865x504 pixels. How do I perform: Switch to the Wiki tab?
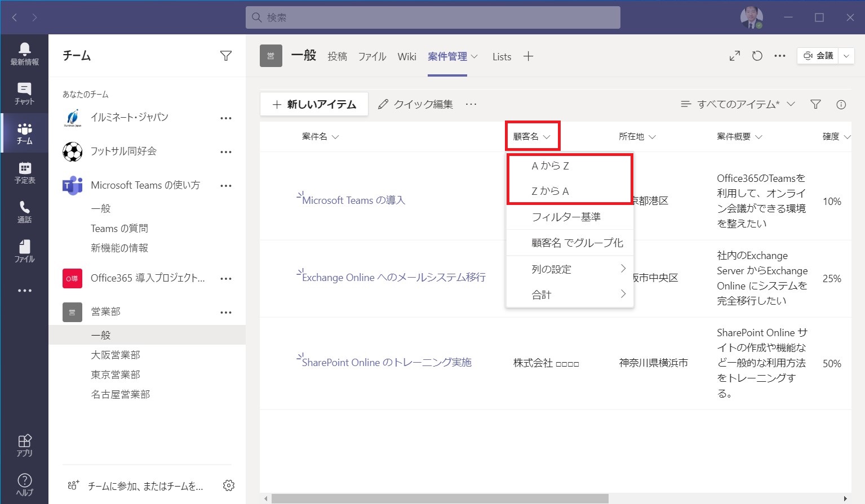[407, 56]
